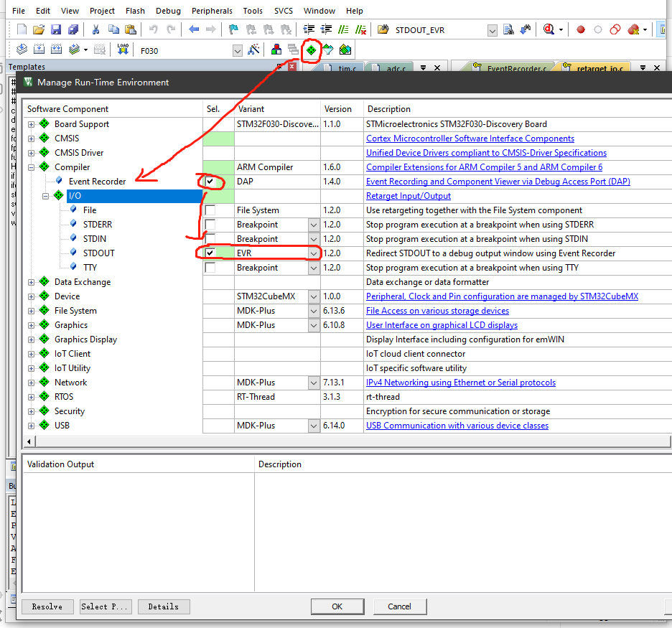The height and width of the screenshot is (628, 672).
Task: Switch to the EventRecorder.c tab
Action: point(510,67)
